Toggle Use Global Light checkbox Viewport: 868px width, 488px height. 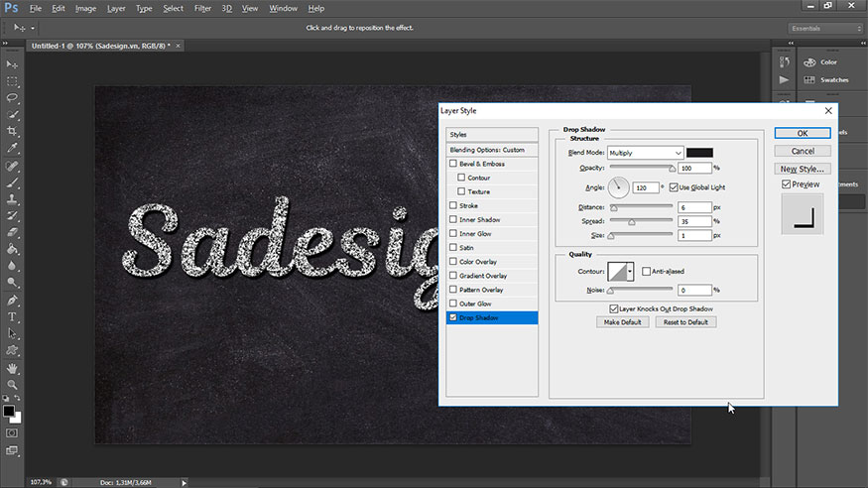pos(674,187)
